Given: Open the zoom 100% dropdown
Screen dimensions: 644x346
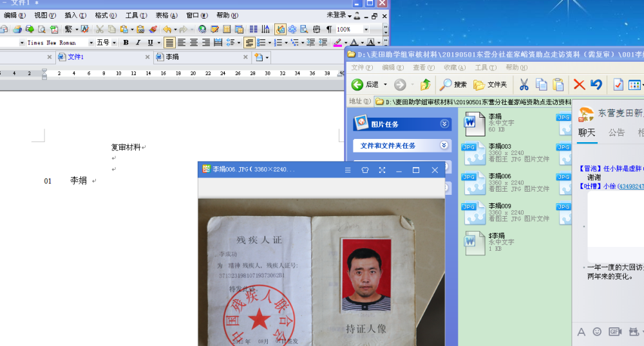Looking at the screenshot, I should click(366, 30).
